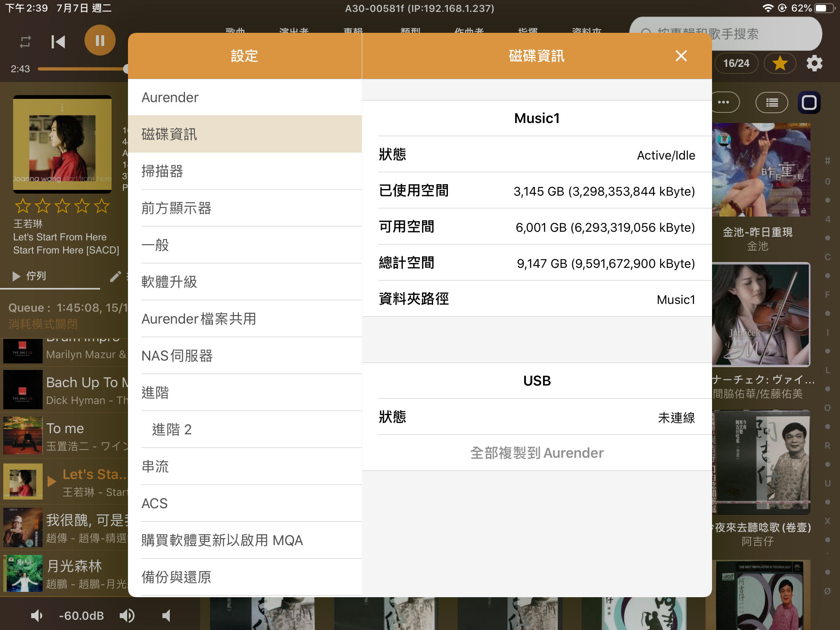Viewport: 840px width, 630px height.
Task: Toggle the repeat mode icon
Action: tap(25, 42)
